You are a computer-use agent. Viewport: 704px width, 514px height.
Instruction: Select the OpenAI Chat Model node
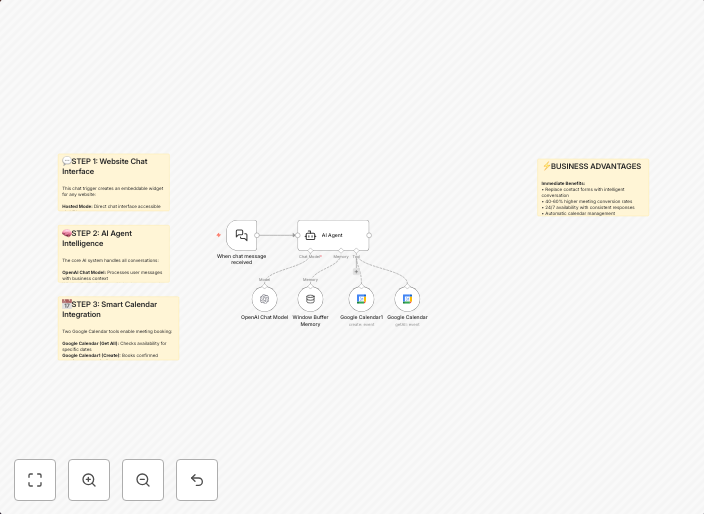click(264, 298)
